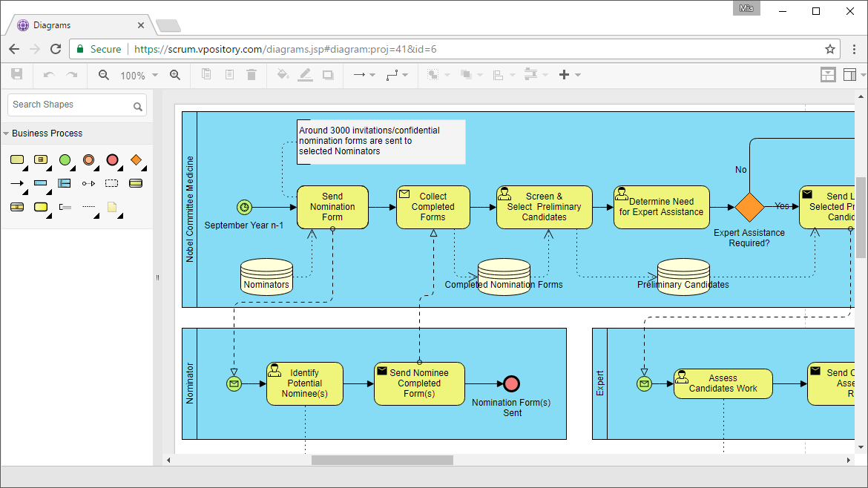Select the blue Pool shape in palette

click(40, 182)
